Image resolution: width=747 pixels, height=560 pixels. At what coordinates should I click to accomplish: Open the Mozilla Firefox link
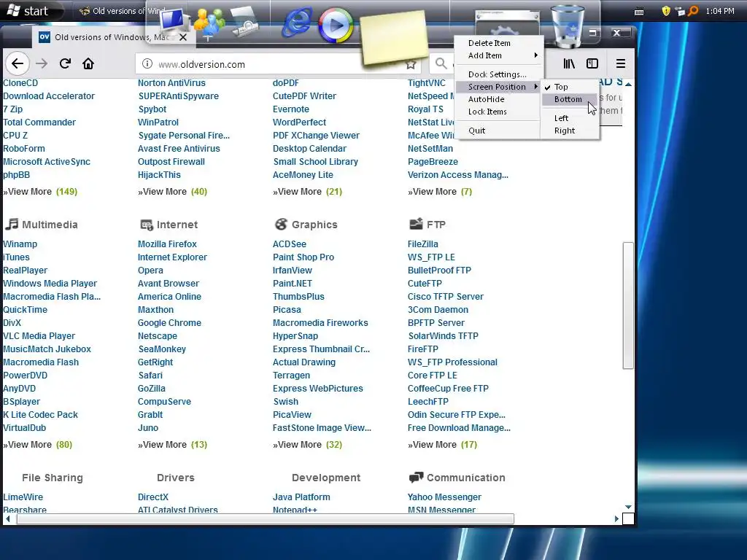pos(167,244)
